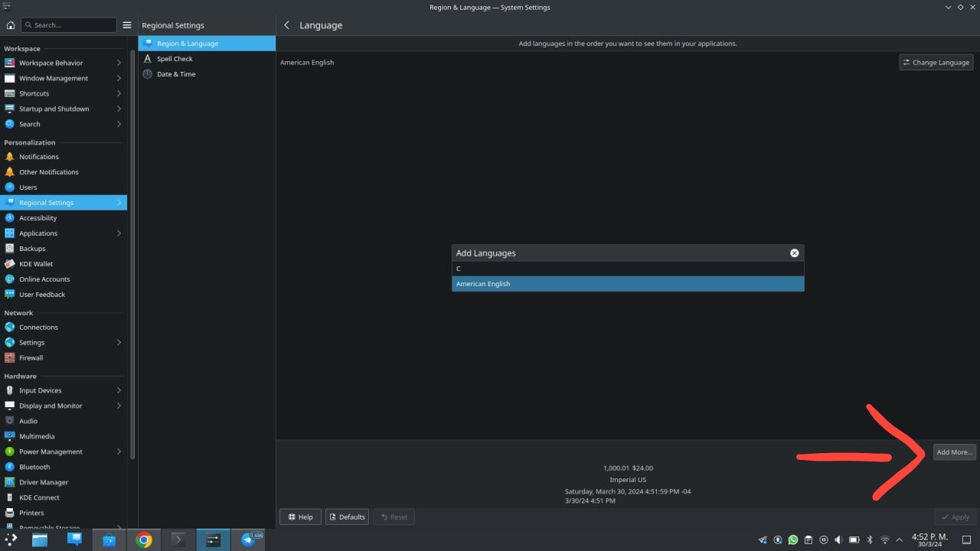
Task: Open Audio settings
Action: pyautogui.click(x=64, y=421)
